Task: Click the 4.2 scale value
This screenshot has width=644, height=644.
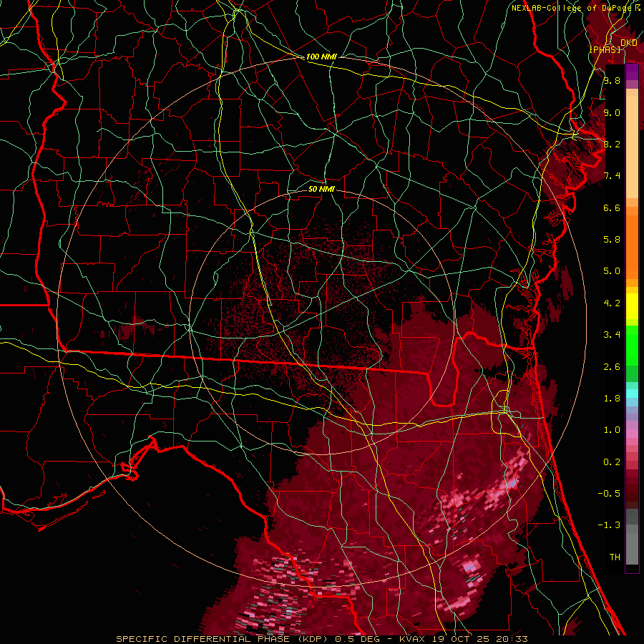Action: pyautogui.click(x=612, y=303)
